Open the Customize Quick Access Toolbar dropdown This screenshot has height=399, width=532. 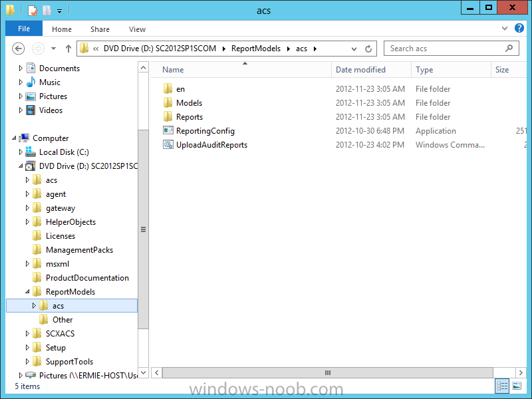pyautogui.click(x=59, y=11)
